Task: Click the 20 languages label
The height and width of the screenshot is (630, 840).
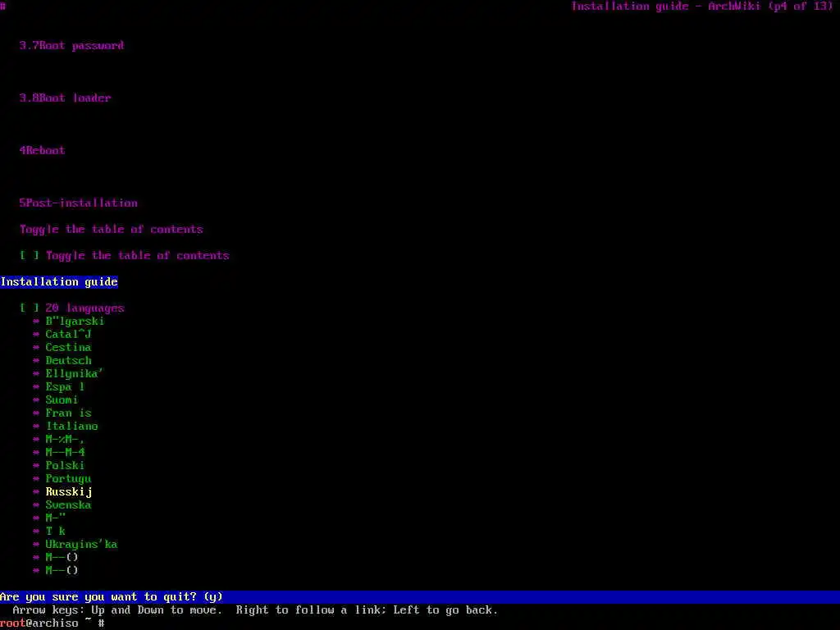Action: 84,308
